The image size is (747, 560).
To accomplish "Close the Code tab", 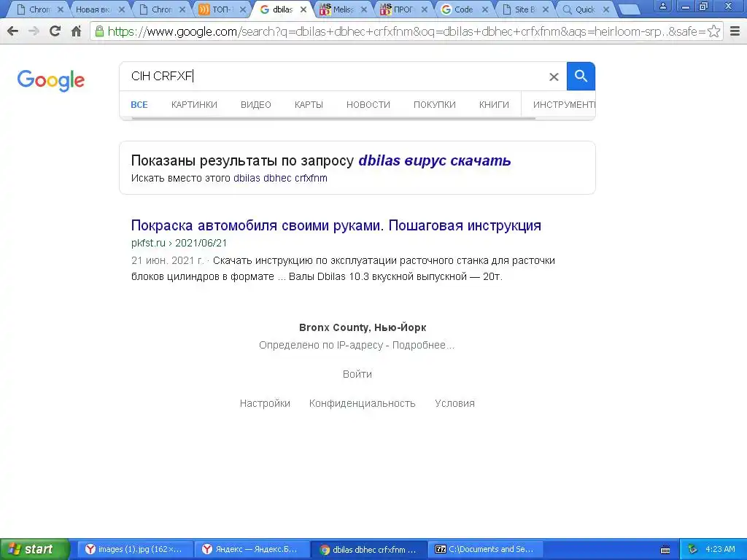I will [485, 9].
